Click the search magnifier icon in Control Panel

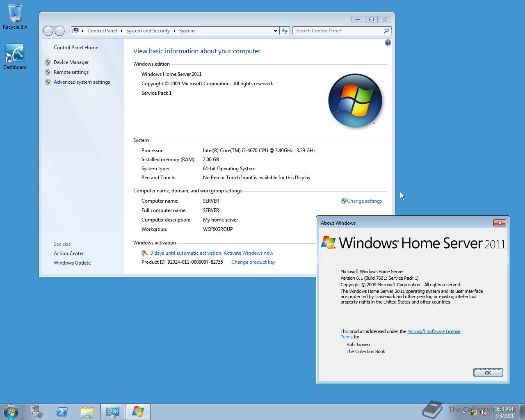click(386, 31)
